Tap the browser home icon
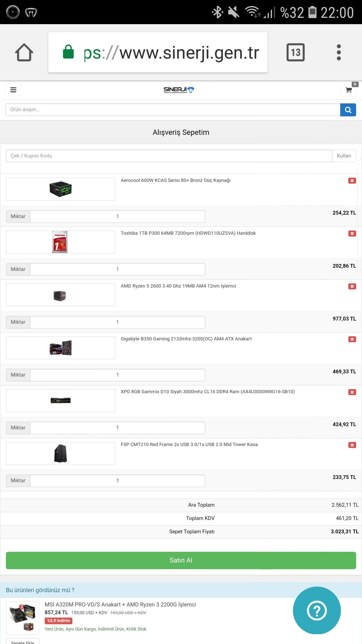 [24, 53]
